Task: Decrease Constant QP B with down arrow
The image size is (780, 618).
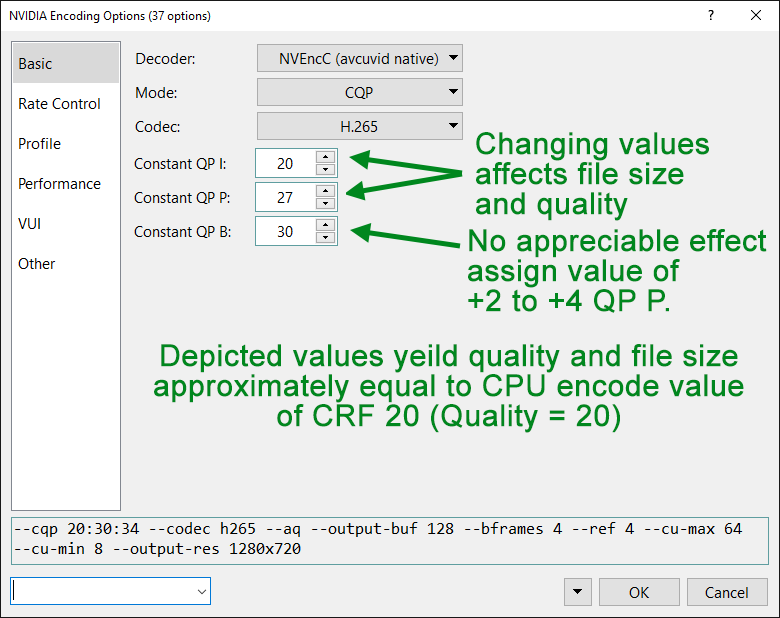Action: (325, 237)
